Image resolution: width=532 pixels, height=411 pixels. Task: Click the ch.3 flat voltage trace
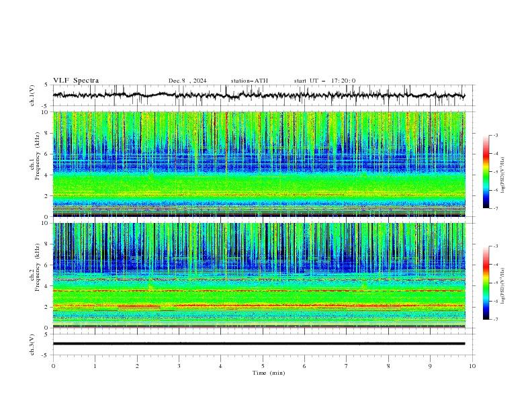click(x=259, y=344)
